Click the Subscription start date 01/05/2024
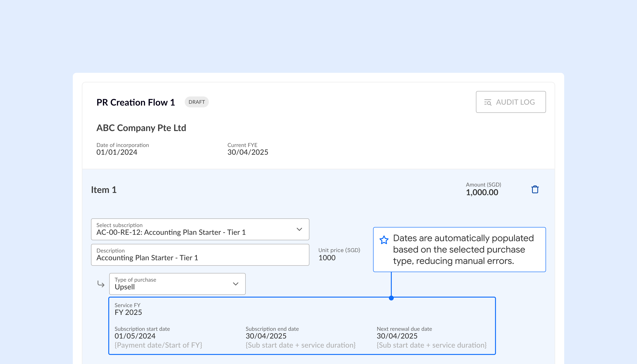The height and width of the screenshot is (364, 637). [x=135, y=336]
